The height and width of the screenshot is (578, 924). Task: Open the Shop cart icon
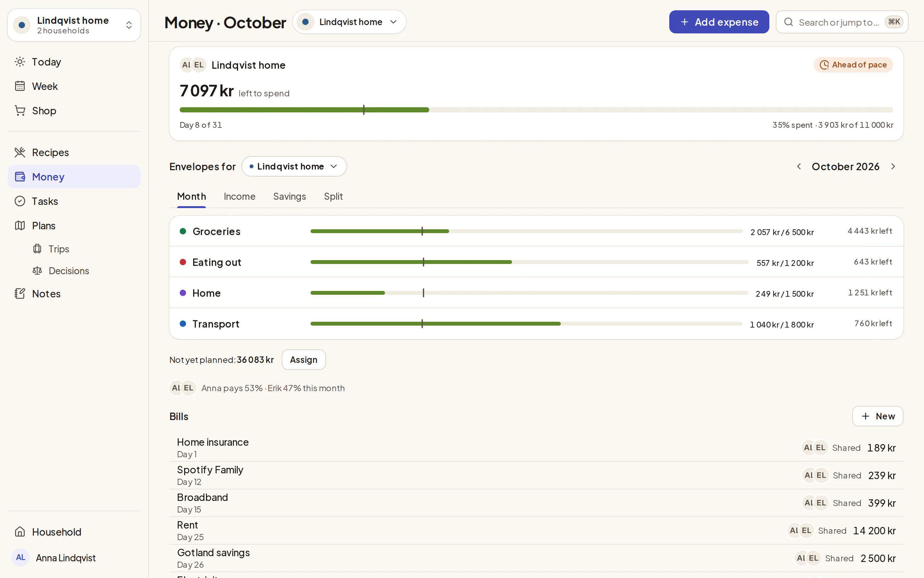pyautogui.click(x=20, y=110)
